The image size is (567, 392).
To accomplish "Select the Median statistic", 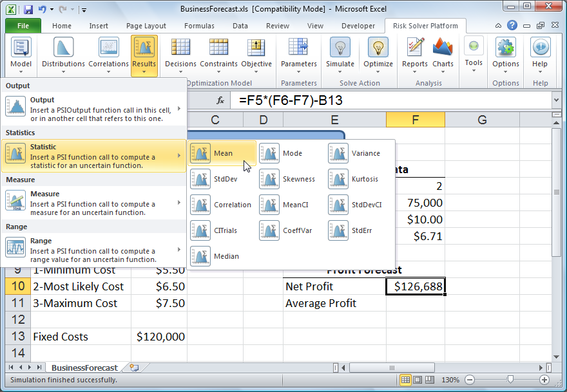I will [201, 256].
